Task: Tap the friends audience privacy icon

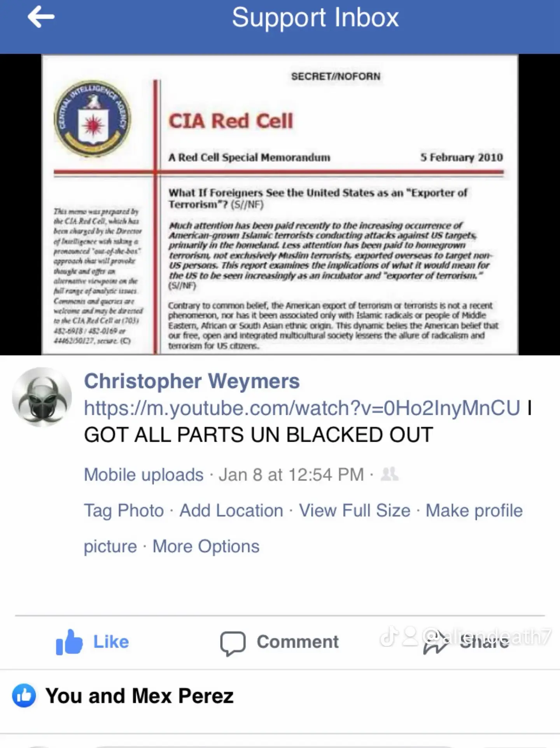Action: point(390,474)
